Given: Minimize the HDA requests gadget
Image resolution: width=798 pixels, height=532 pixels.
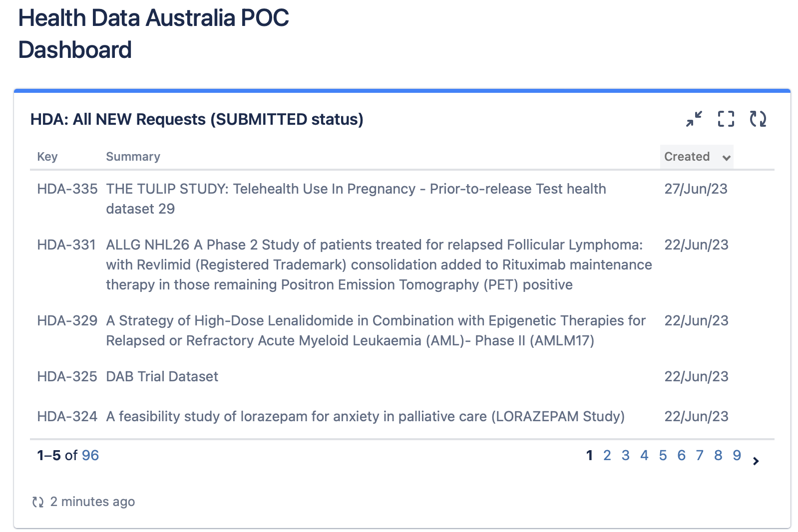Looking at the screenshot, I should [x=694, y=119].
